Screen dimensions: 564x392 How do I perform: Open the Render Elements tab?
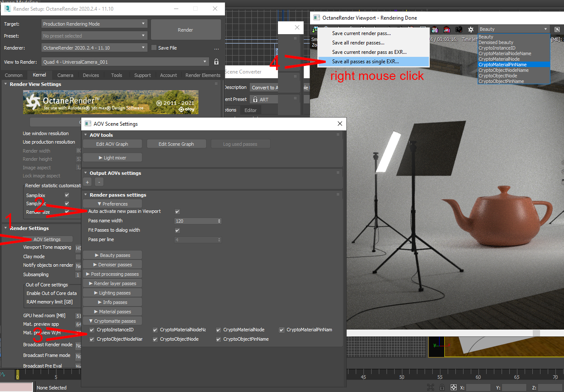coord(203,75)
